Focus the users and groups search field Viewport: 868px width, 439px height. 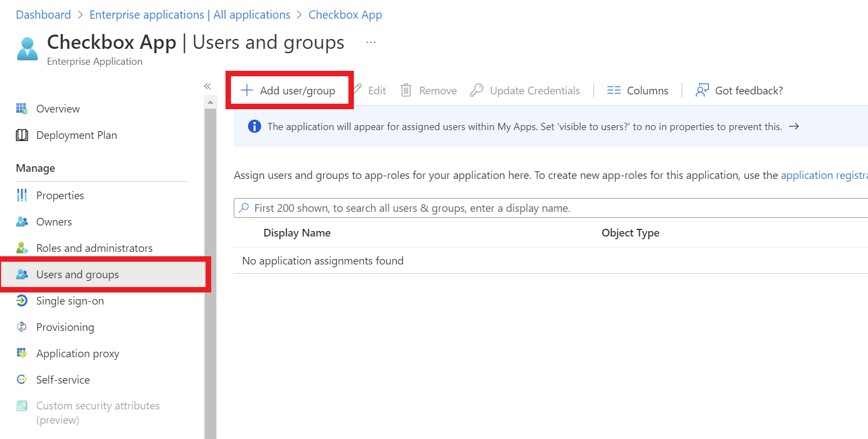[x=551, y=208]
